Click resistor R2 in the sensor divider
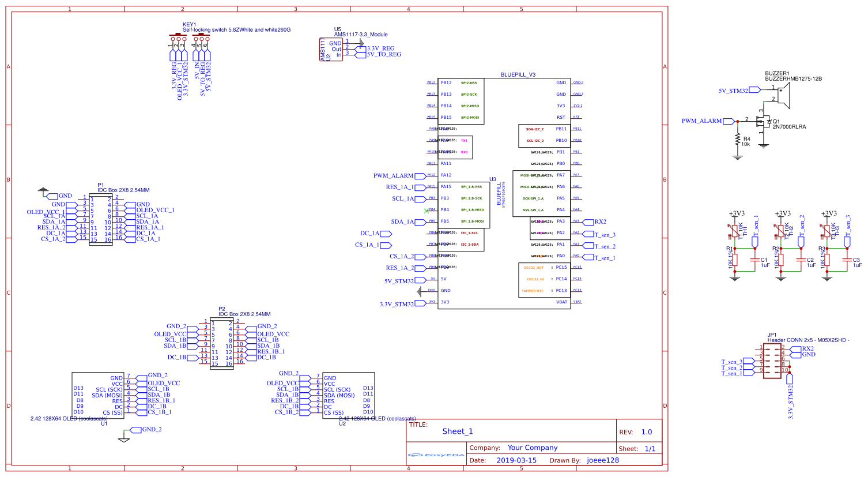The width and height of the screenshot is (868, 477). pyautogui.click(x=781, y=260)
